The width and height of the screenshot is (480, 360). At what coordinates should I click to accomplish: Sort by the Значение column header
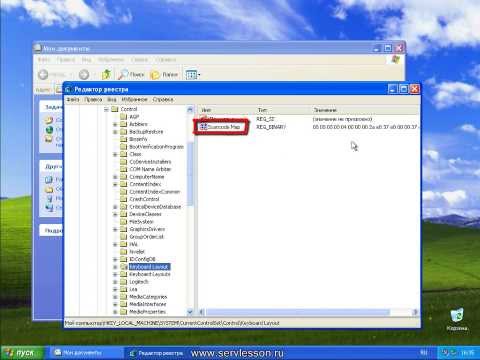pos(365,110)
